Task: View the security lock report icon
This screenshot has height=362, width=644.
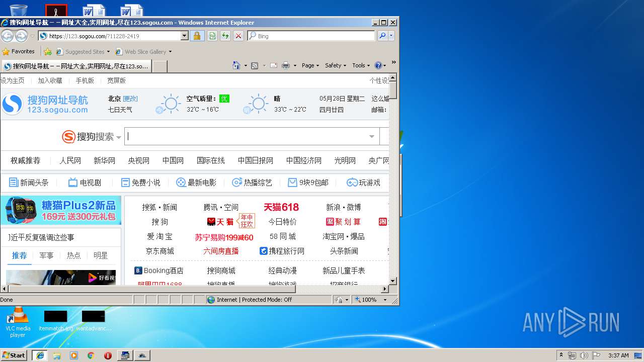Action: 197,36
